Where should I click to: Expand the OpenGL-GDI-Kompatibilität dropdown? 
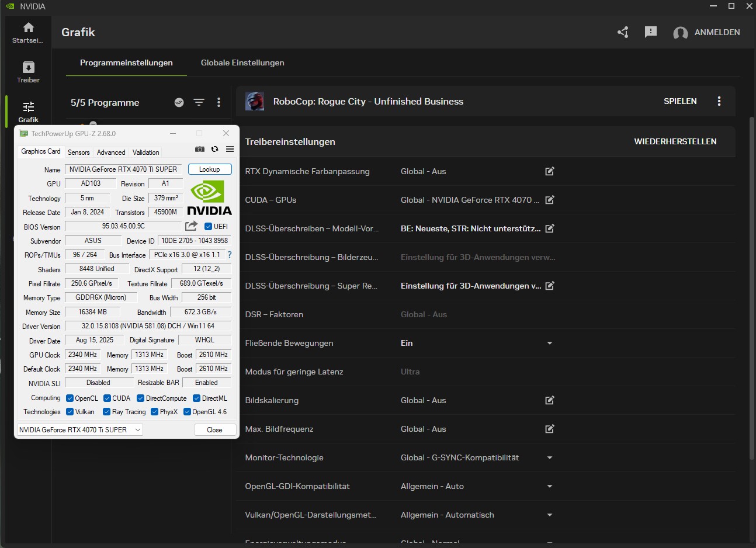click(550, 486)
